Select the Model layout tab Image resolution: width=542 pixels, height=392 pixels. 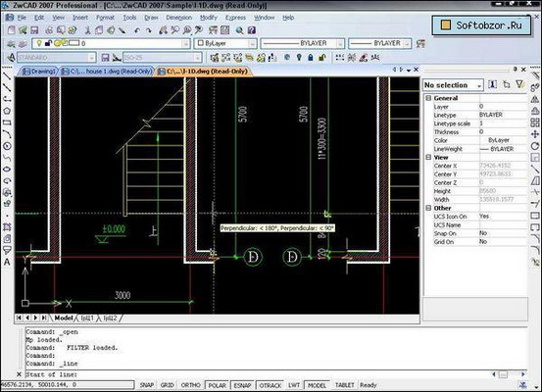click(64, 318)
